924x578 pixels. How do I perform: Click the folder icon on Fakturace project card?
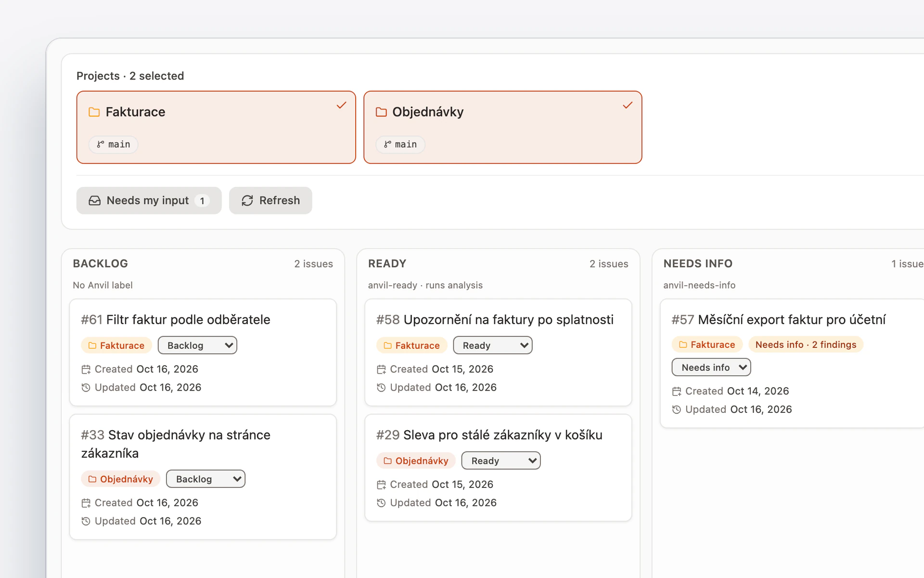tap(94, 112)
